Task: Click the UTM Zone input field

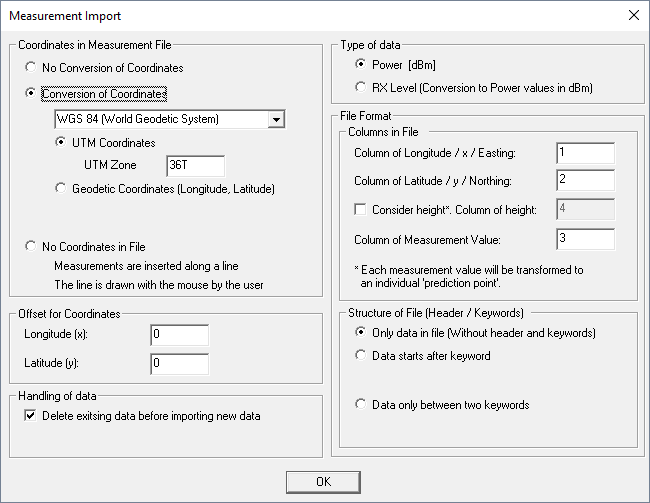Action: point(196,165)
